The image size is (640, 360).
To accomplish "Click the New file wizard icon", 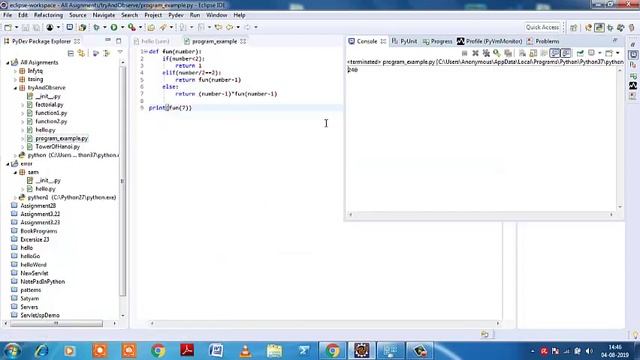I will tap(8, 27).
